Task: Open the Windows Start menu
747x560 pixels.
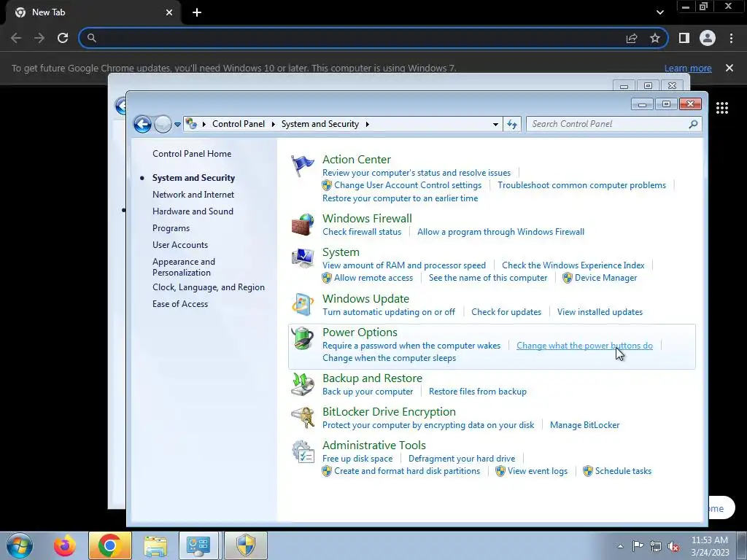Action: tap(20, 545)
